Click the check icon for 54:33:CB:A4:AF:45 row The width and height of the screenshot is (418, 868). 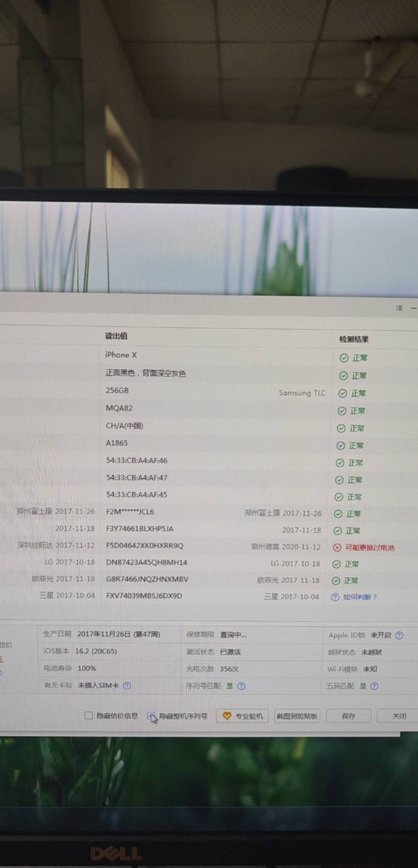pos(338,497)
